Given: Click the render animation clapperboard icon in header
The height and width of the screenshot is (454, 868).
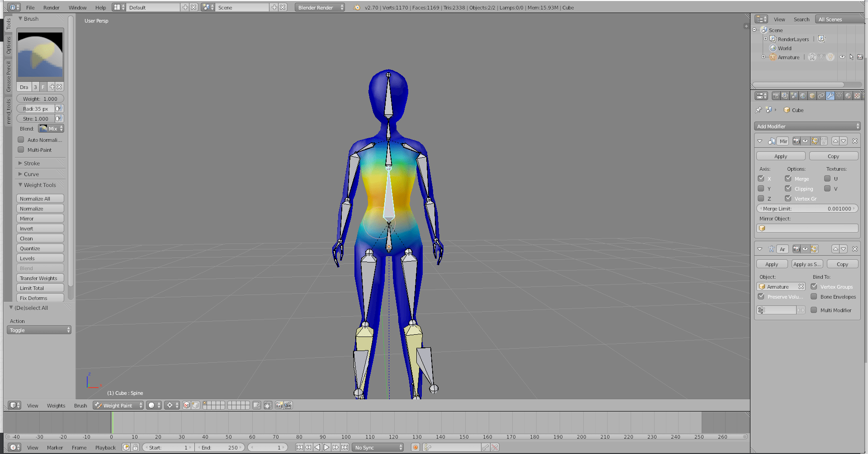Looking at the screenshot, I should coord(288,405).
